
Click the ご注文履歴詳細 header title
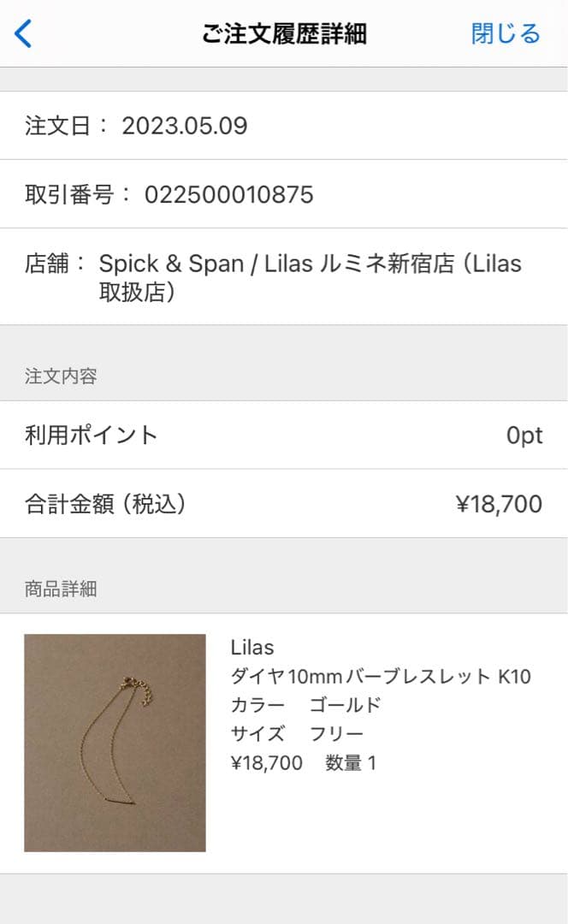(284, 33)
